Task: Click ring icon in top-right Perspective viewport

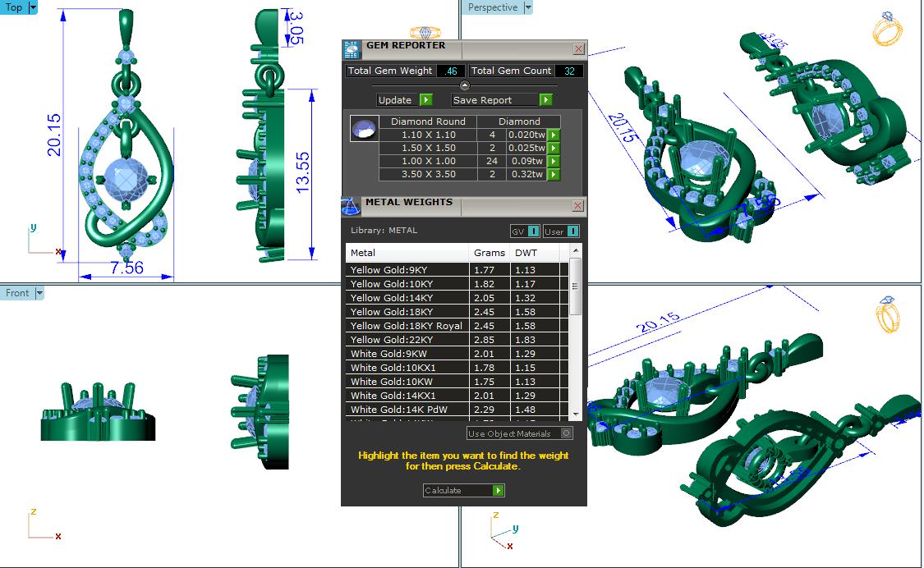Action: pos(889,29)
